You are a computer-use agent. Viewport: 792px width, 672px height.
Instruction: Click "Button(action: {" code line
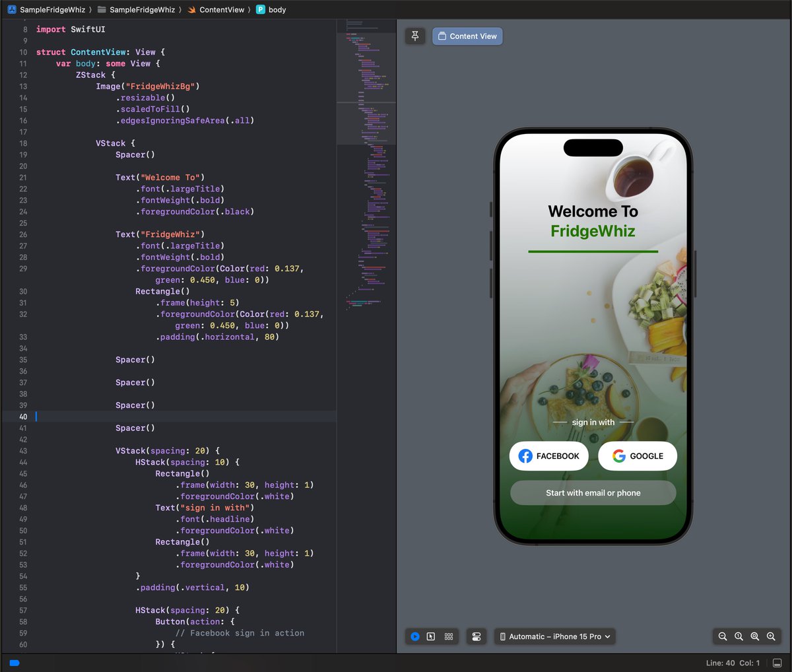pyautogui.click(x=195, y=622)
